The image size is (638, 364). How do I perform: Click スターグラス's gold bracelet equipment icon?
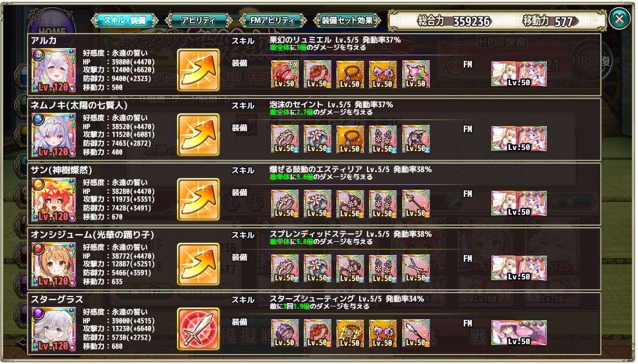(350, 333)
